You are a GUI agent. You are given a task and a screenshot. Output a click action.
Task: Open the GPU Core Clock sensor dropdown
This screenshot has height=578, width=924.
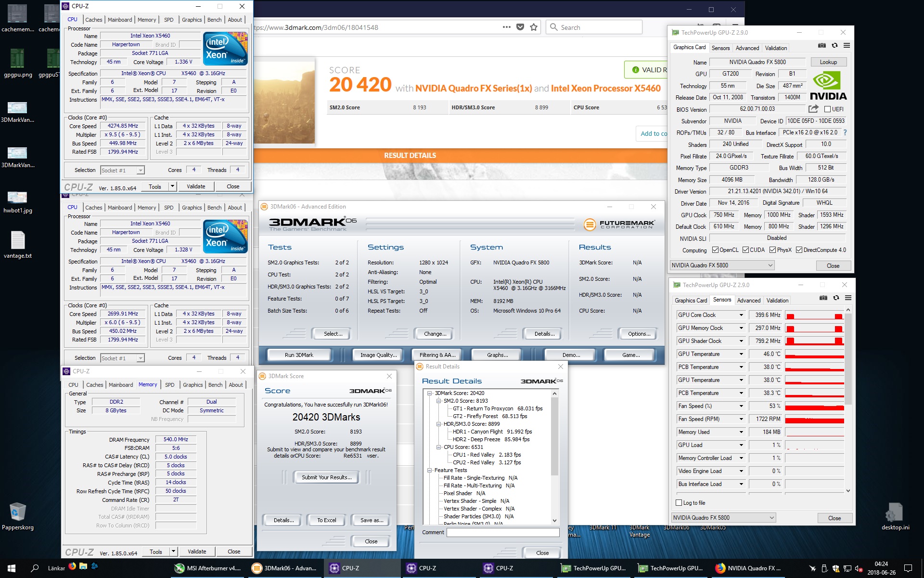click(x=741, y=315)
